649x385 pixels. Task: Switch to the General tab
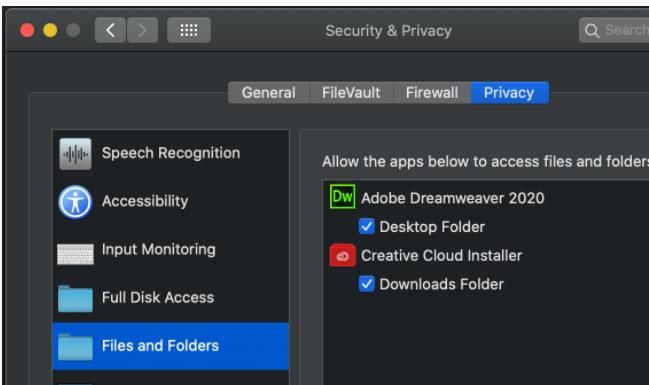tap(269, 93)
